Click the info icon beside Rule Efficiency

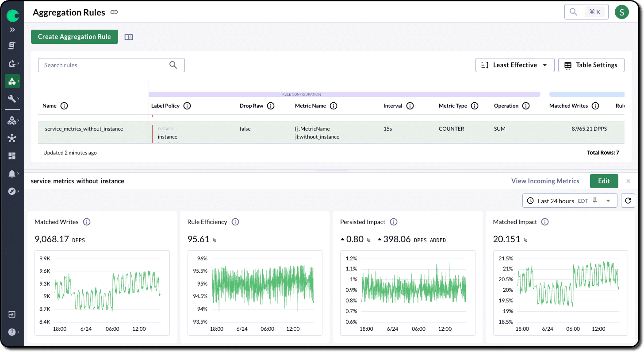[235, 222]
